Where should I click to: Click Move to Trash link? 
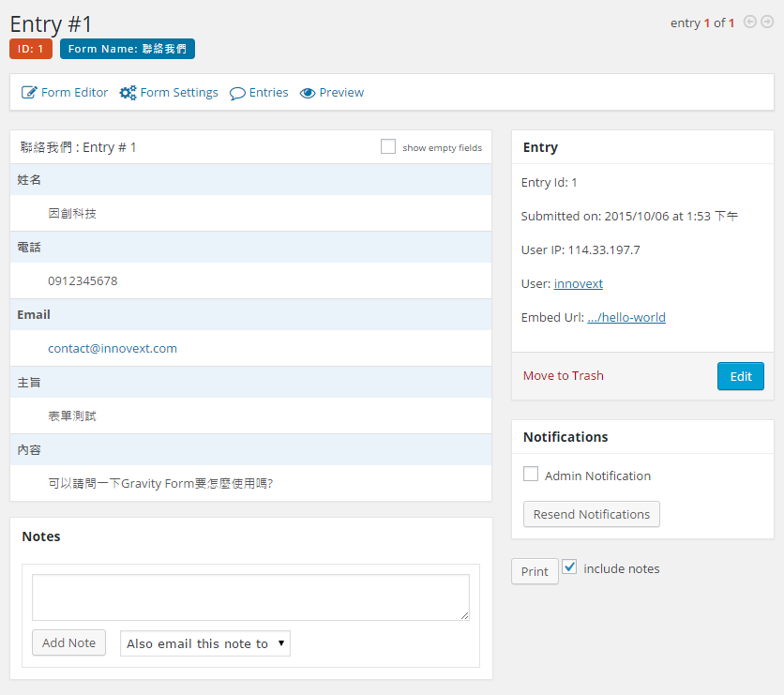(x=563, y=376)
